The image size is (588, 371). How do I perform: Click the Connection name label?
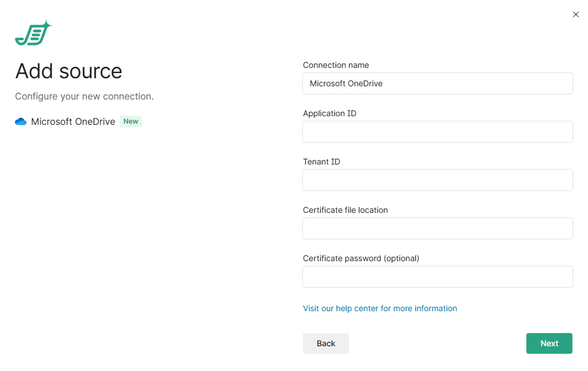[336, 65]
